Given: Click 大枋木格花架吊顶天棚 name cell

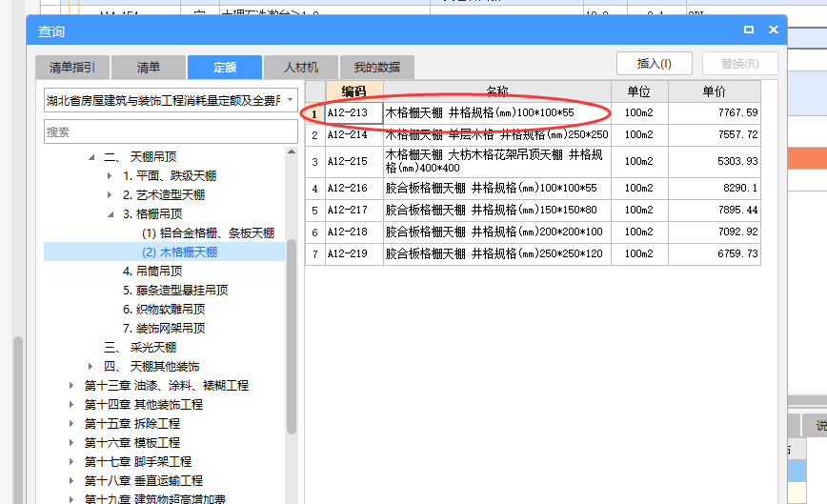Looking at the screenshot, I should [x=496, y=161].
